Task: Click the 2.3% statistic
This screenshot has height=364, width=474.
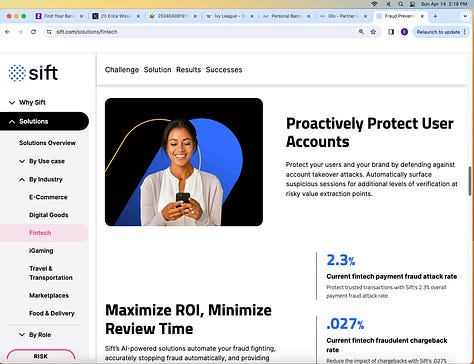Action: coord(341,260)
